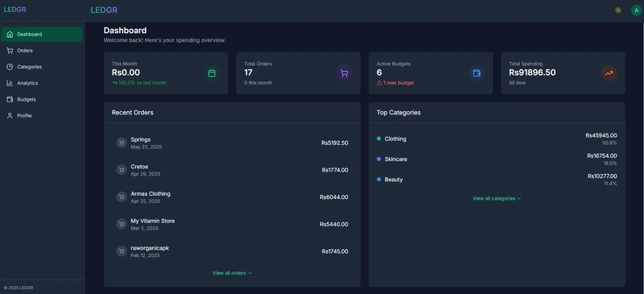Click the Recent Orders heading
The width and height of the screenshot is (644, 294).
pyautogui.click(x=132, y=113)
